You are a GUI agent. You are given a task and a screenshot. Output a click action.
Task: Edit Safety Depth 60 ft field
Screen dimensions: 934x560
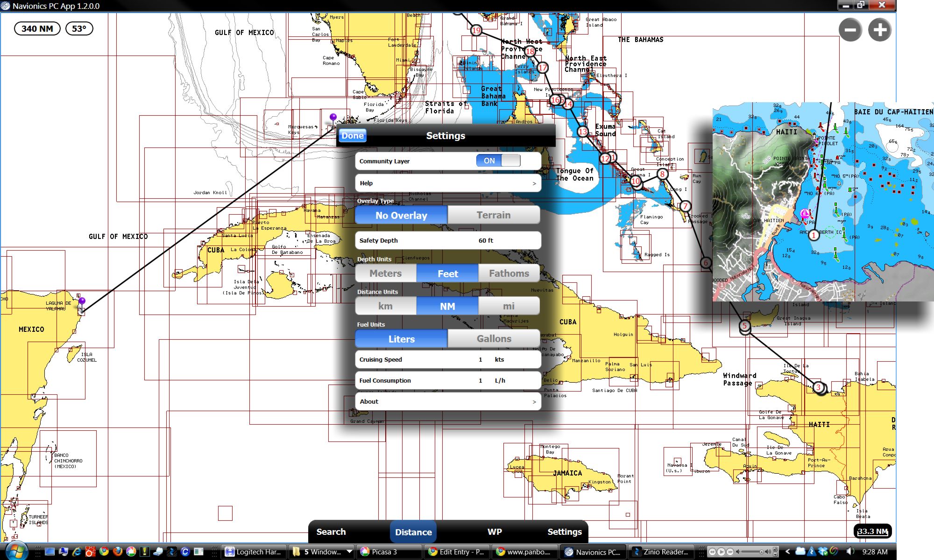[x=448, y=241]
